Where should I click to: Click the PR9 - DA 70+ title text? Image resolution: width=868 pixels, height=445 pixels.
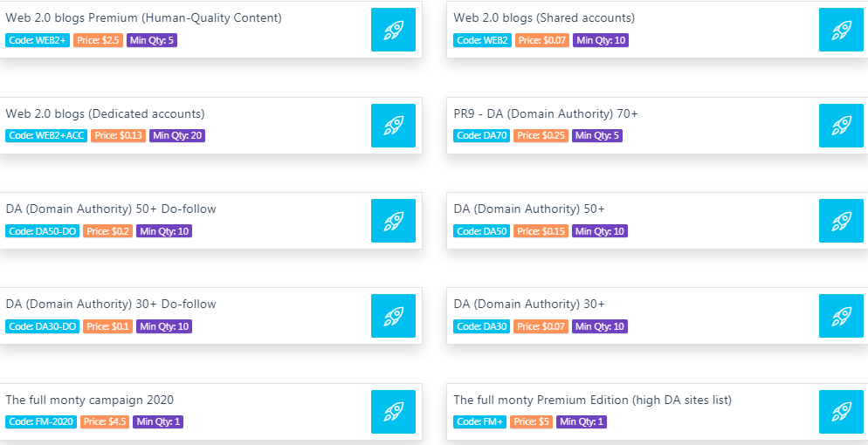tap(545, 114)
